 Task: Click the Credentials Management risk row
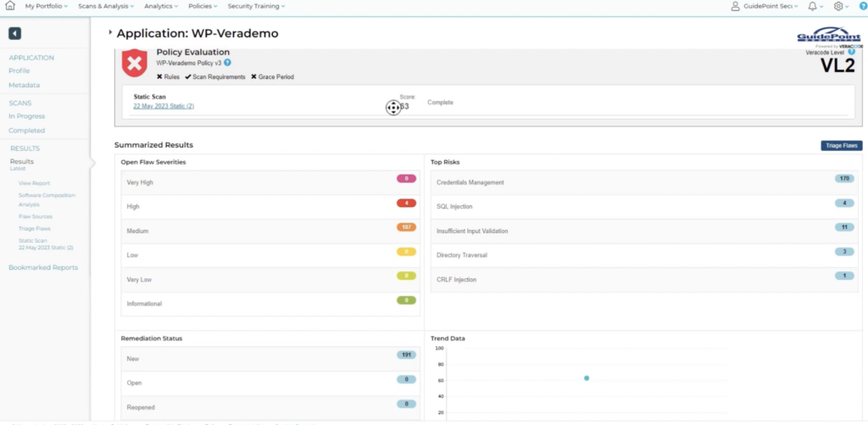644,182
